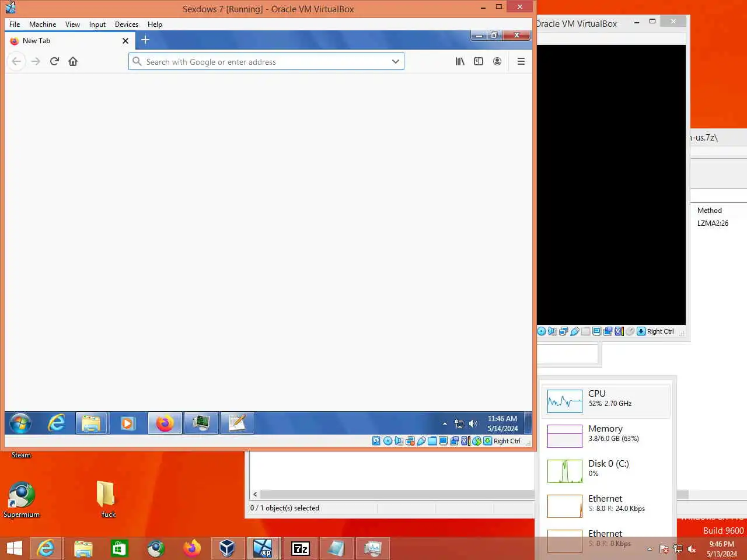The image size is (747, 560).
Task: Open Internet Explorer on host taskbar
Action: [x=46, y=548]
